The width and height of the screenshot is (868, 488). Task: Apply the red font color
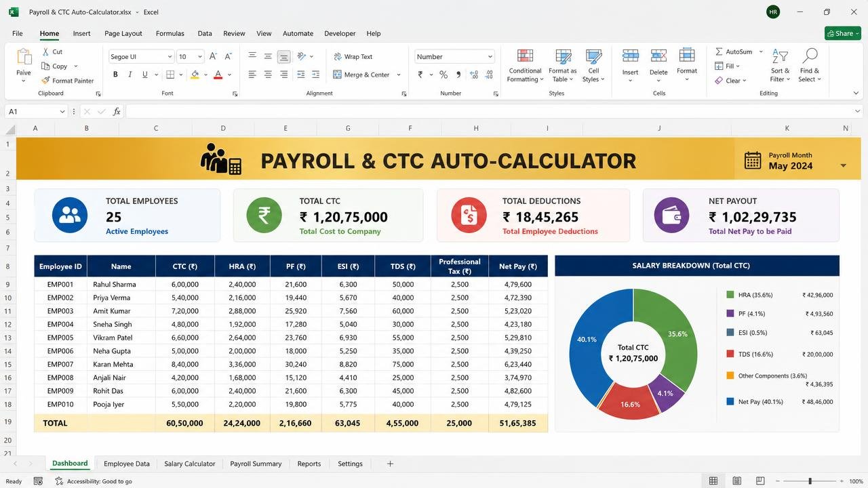[x=218, y=75]
